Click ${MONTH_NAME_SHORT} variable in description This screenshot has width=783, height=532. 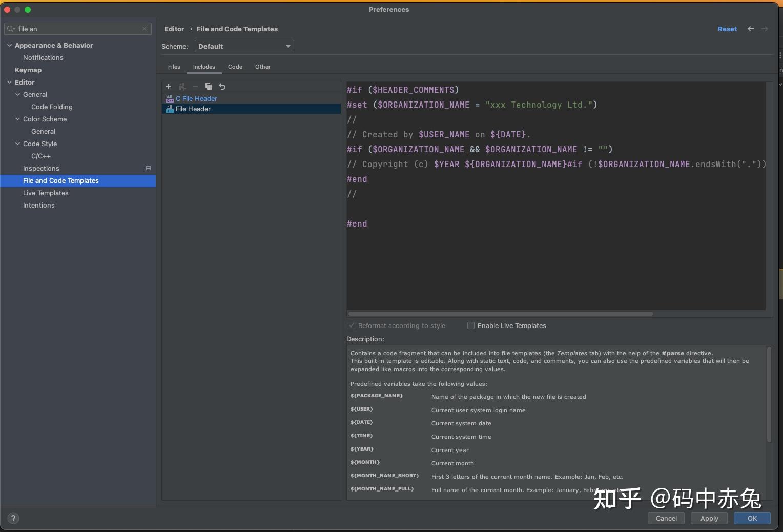pos(385,476)
